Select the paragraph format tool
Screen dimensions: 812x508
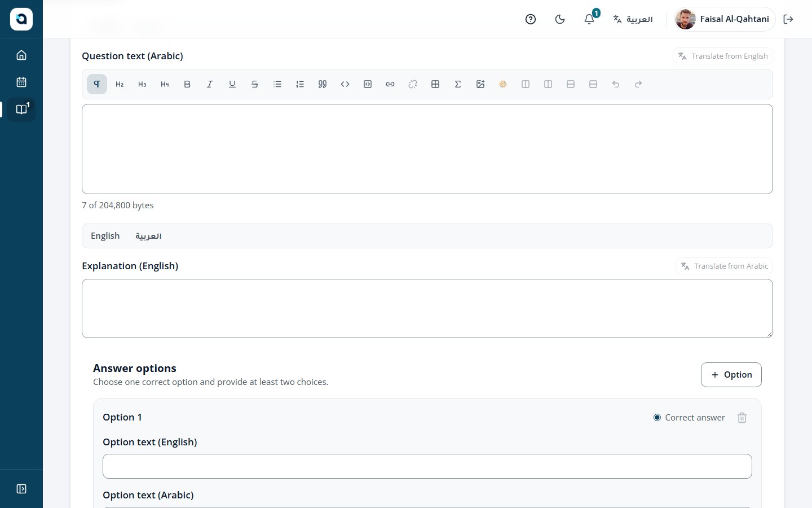tap(97, 84)
